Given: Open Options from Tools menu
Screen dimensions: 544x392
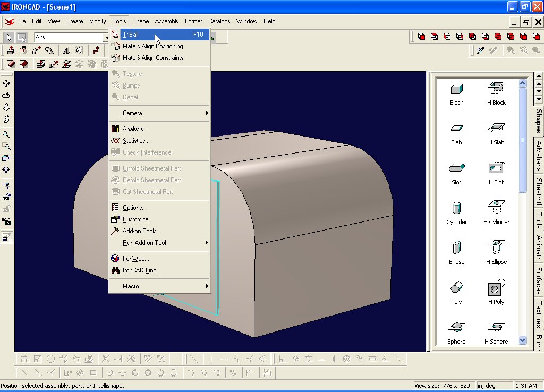Looking at the screenshot, I should click(x=159, y=208).
